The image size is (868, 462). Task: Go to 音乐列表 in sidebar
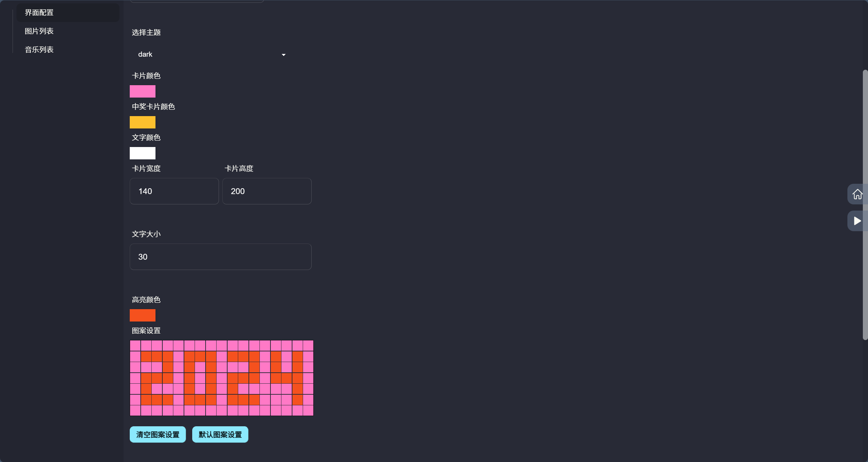tap(39, 50)
